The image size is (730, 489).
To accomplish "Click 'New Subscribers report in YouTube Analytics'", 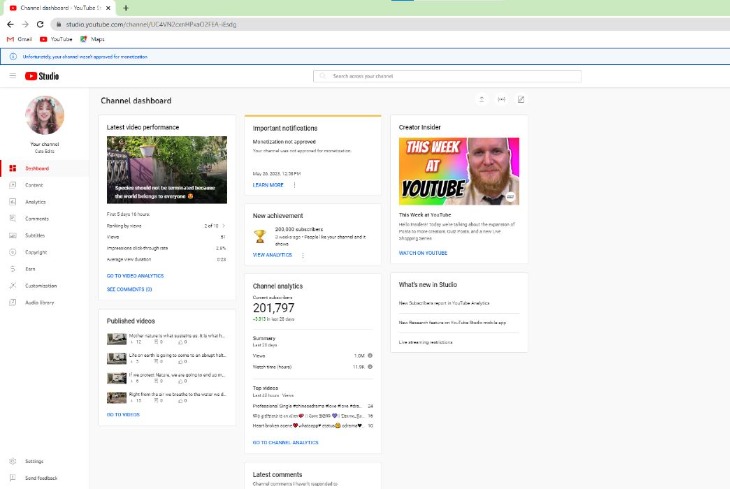I will 444,303.
